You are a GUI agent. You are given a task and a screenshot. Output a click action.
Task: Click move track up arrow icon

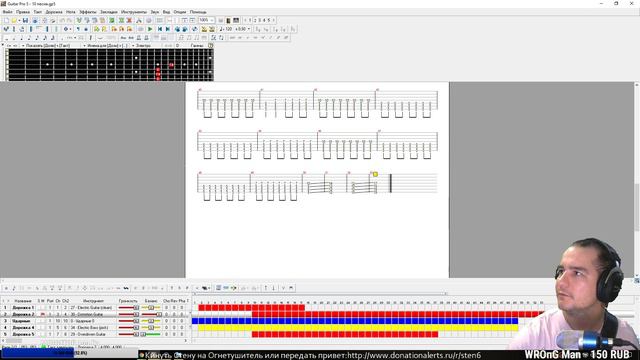(266, 288)
